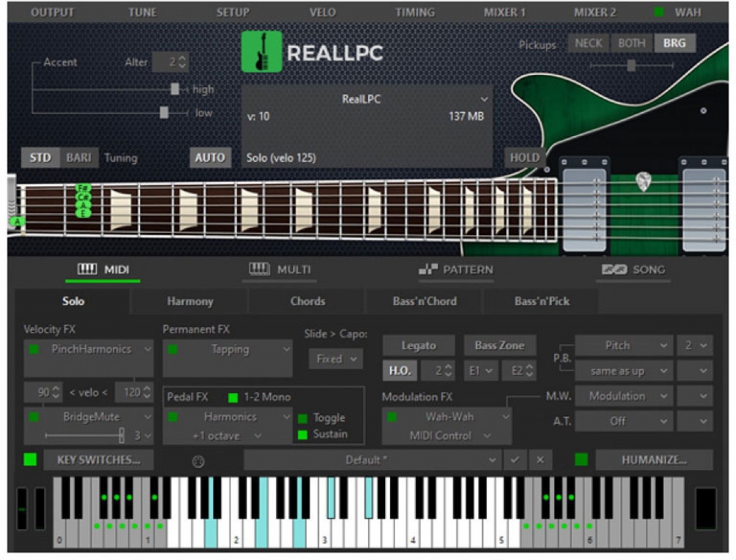Screen dimensions: 736x560
Task: Toggle the green WAH indicator in top bar
Action: pyautogui.click(x=659, y=12)
